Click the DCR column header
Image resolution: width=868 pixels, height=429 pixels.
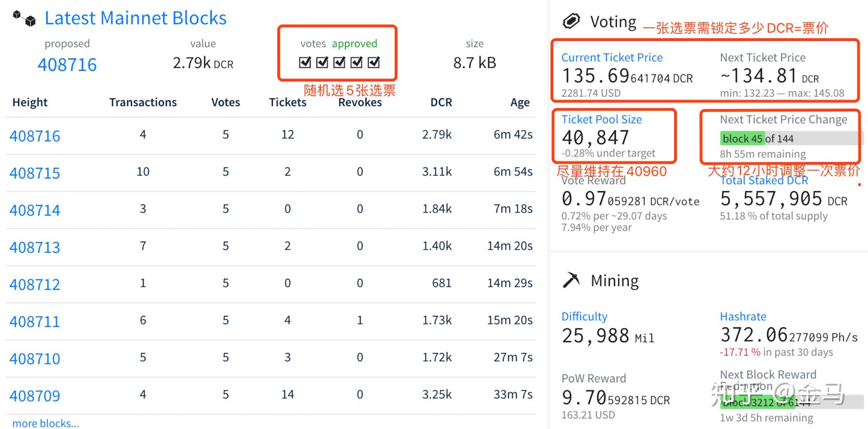[x=441, y=102]
